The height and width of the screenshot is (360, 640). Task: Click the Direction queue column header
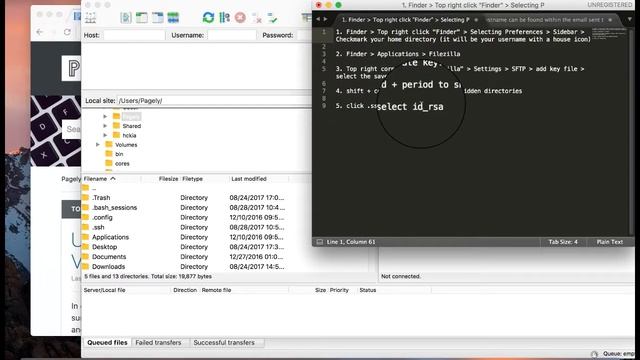(185, 290)
